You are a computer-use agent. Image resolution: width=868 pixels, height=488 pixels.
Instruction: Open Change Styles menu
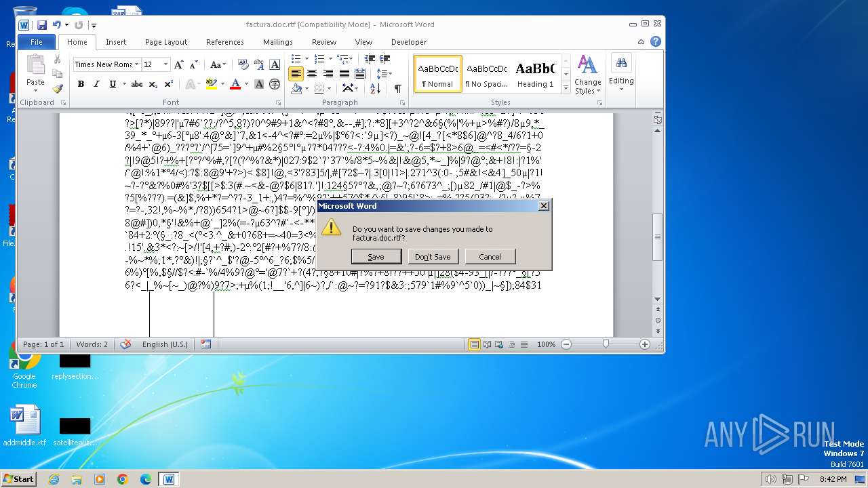(587, 75)
